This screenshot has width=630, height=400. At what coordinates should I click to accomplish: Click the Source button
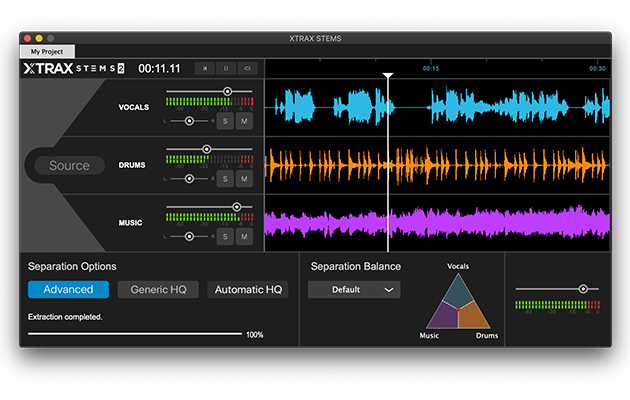click(69, 166)
